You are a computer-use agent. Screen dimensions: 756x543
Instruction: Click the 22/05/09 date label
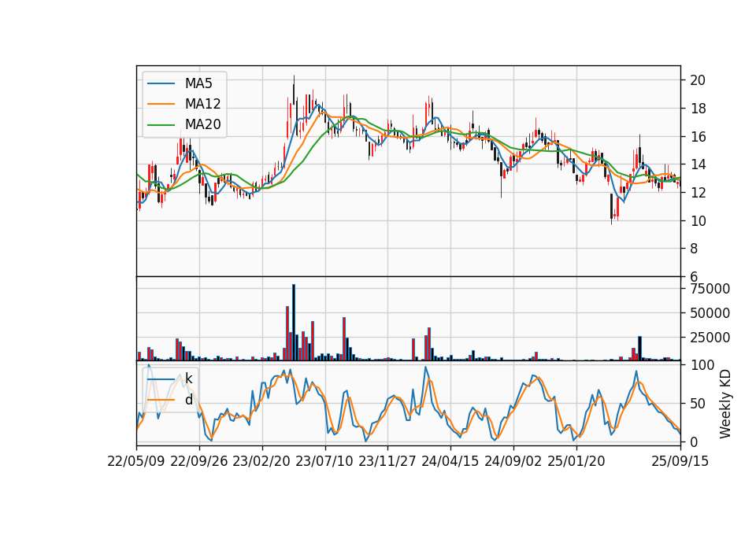(x=136, y=461)
